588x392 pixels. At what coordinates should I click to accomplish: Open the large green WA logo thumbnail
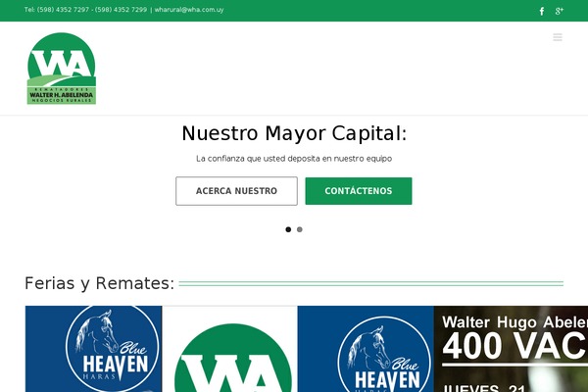(230, 349)
